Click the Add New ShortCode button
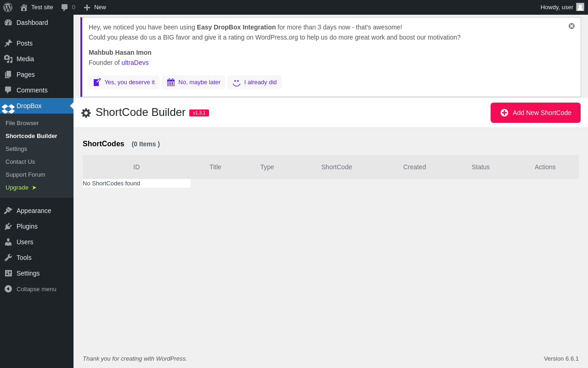588x368 pixels. 536,113
